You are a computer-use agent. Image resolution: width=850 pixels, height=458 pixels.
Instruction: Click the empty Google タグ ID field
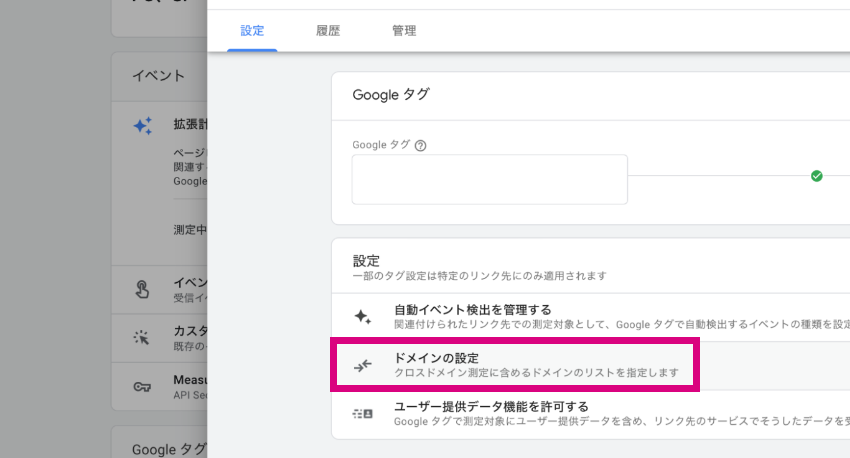[x=490, y=179]
